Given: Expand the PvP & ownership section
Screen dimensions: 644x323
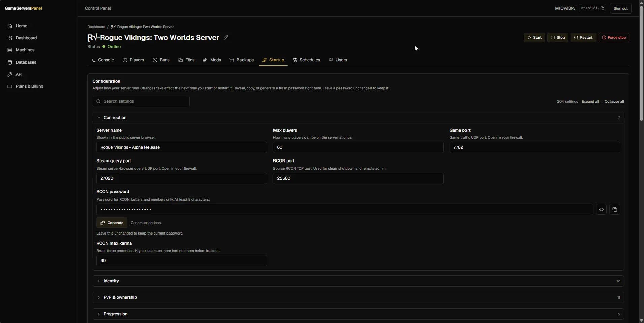Looking at the screenshot, I should coord(358,297).
